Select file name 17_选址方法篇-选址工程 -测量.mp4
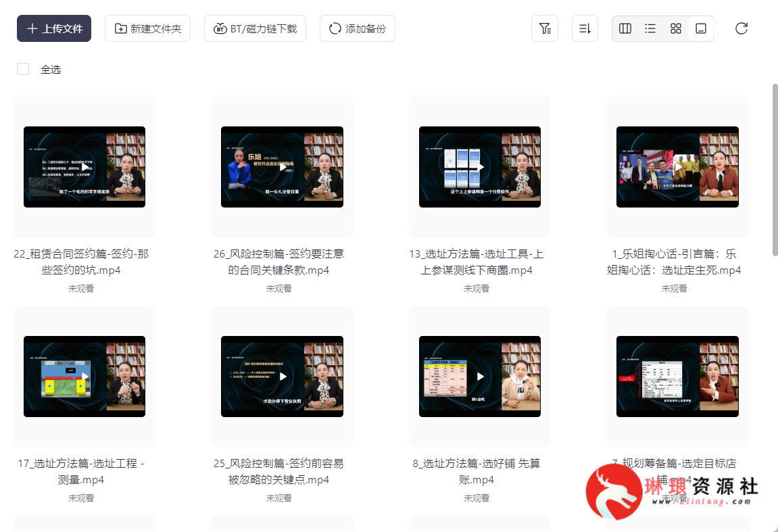The image size is (778, 532). tap(81, 471)
